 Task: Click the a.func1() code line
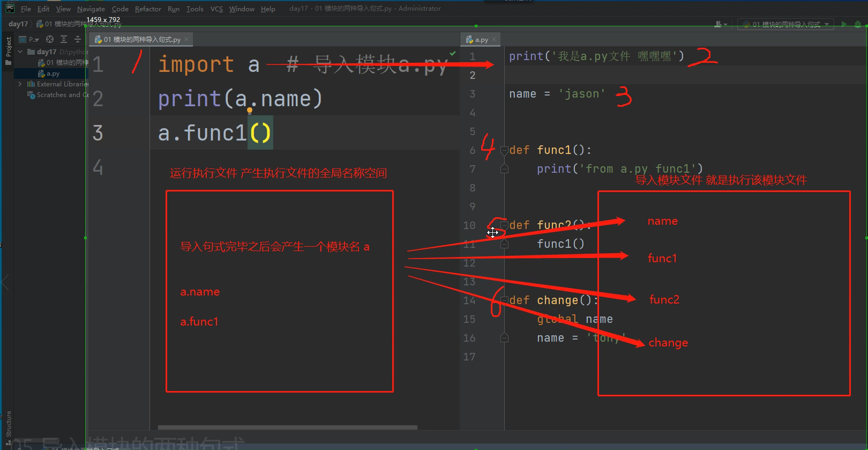[215, 133]
